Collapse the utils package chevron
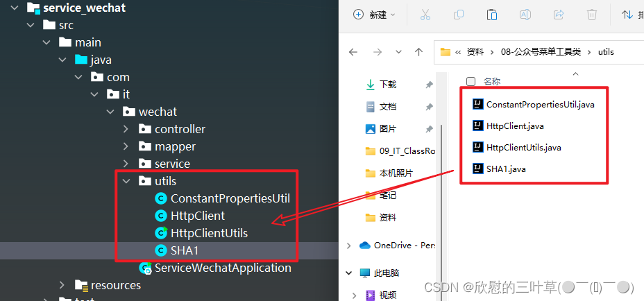Viewport: 644px width, 301px height. [x=126, y=181]
